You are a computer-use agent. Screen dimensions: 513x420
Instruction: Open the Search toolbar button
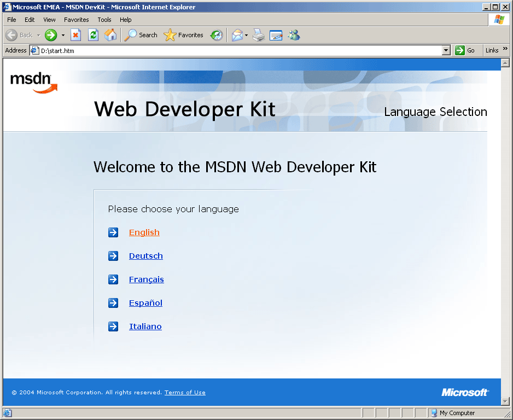pos(141,35)
